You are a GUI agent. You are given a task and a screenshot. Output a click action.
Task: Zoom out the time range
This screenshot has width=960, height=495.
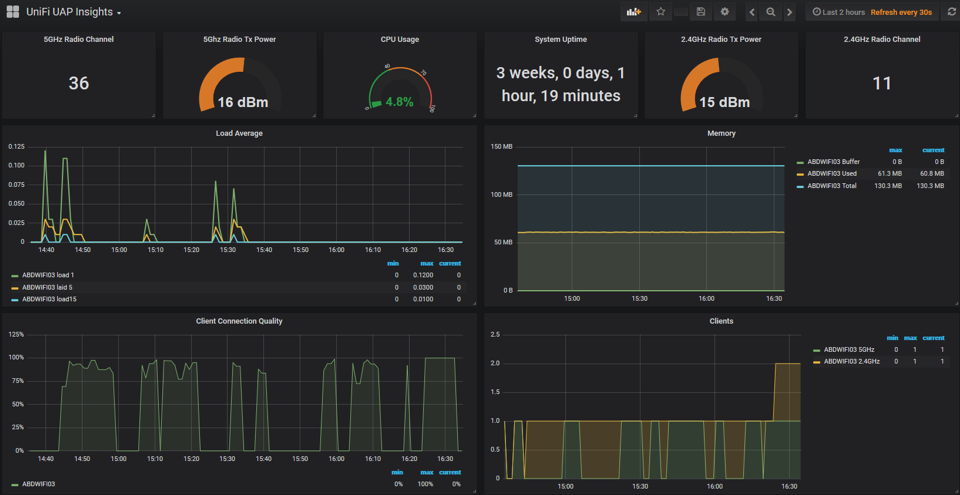point(771,12)
